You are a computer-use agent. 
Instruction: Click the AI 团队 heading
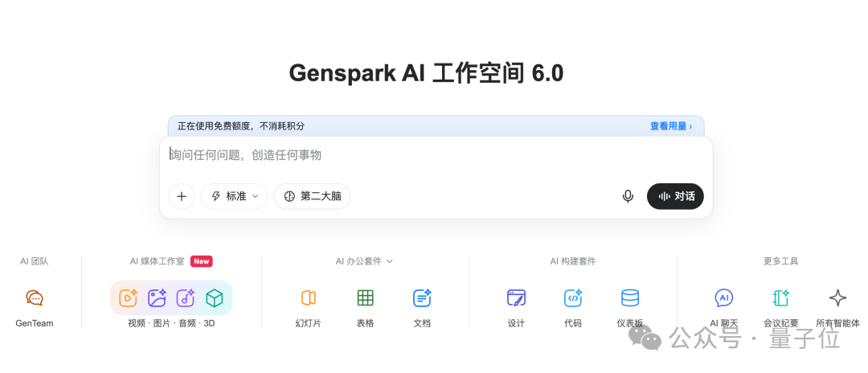[35, 261]
